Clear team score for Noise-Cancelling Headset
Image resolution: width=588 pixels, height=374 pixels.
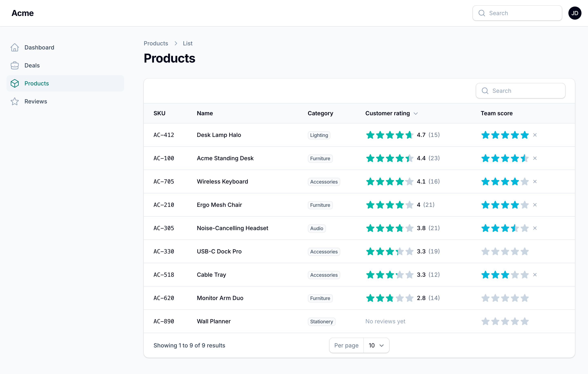tap(535, 228)
